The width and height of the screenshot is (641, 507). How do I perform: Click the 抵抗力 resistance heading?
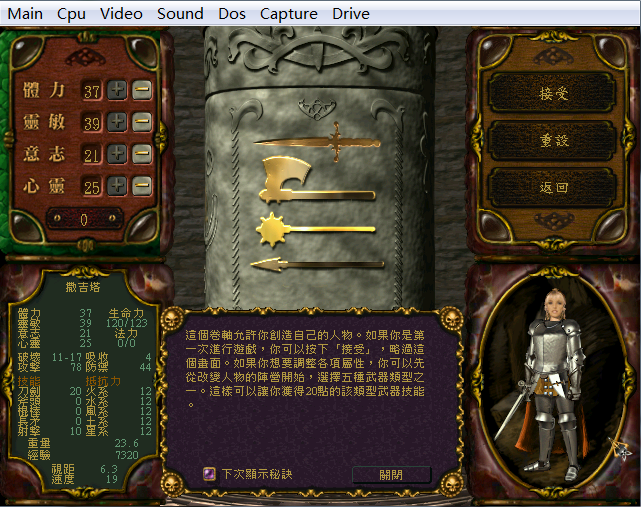[x=103, y=381]
